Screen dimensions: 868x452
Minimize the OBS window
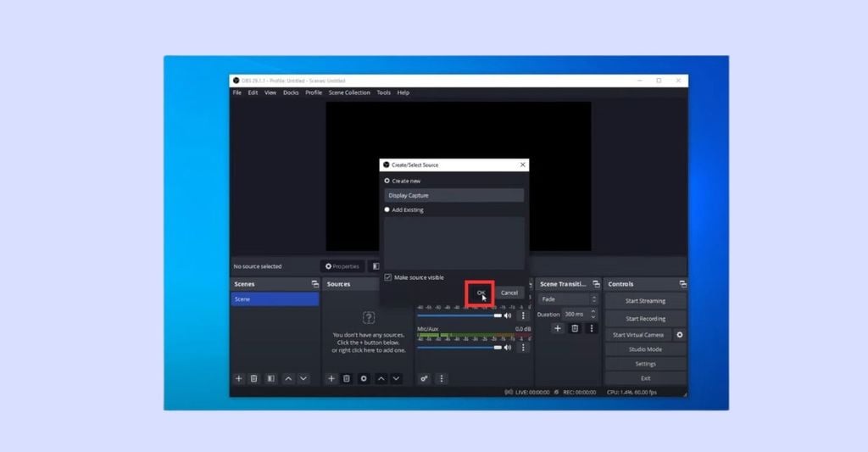click(x=640, y=81)
